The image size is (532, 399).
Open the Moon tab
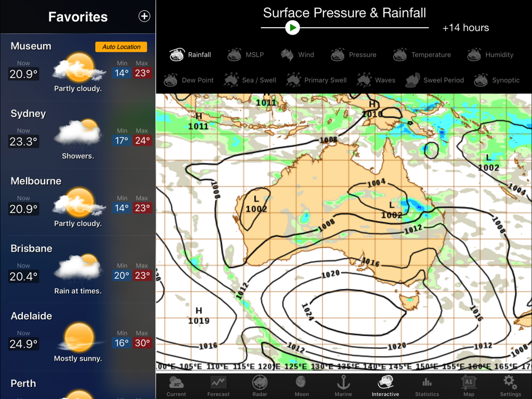pyautogui.click(x=302, y=386)
